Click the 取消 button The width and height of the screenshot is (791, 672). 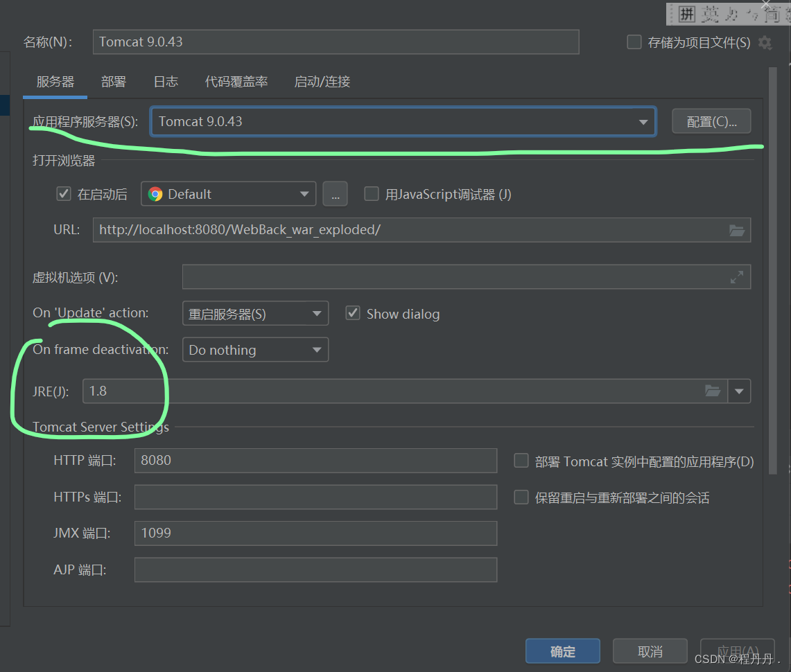click(x=650, y=651)
